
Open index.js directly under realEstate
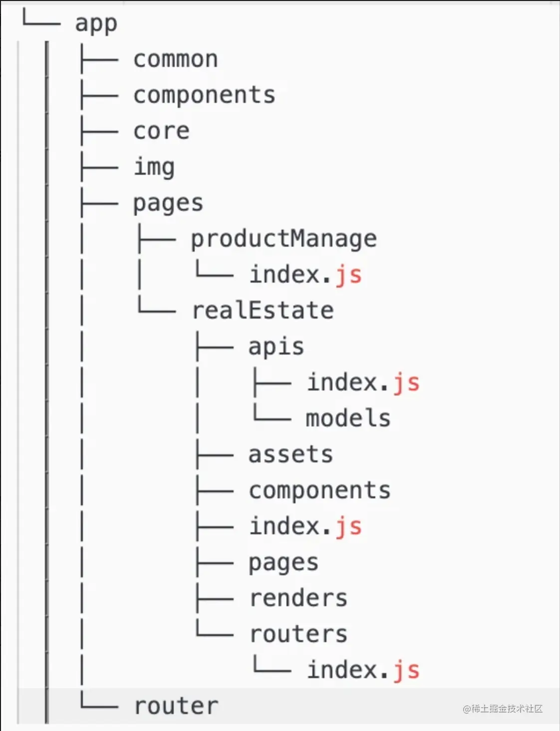[305, 527]
